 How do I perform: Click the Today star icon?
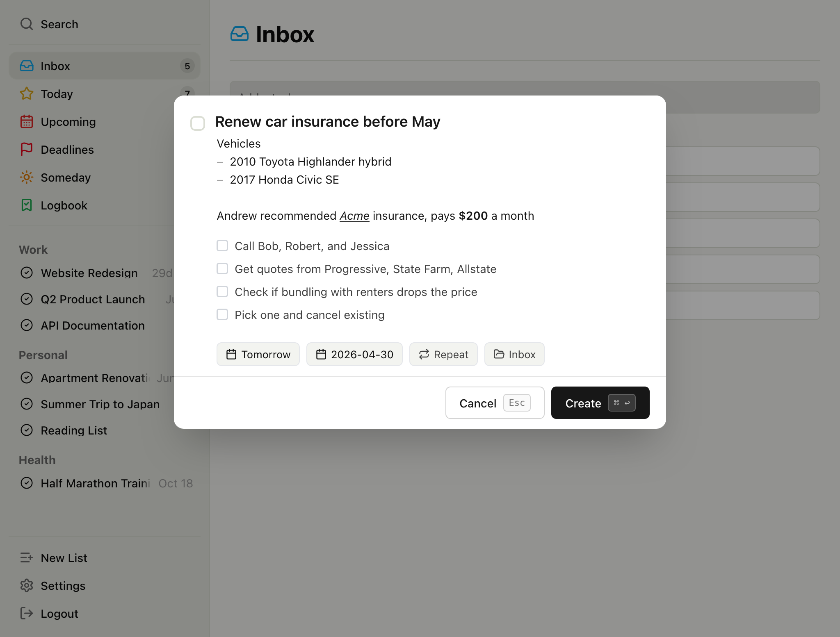click(27, 94)
